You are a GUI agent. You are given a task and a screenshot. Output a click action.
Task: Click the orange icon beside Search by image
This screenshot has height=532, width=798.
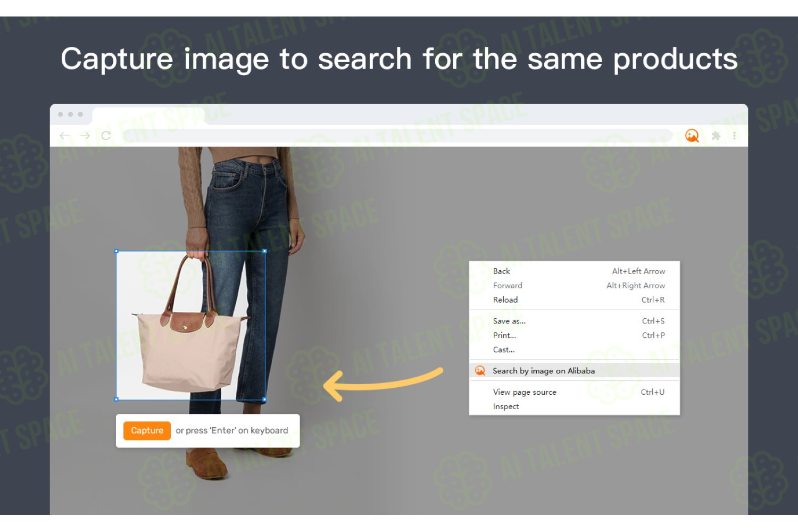[480, 371]
